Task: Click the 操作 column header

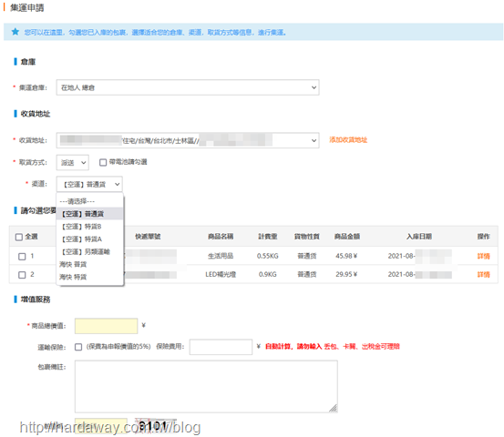Action: point(483,237)
